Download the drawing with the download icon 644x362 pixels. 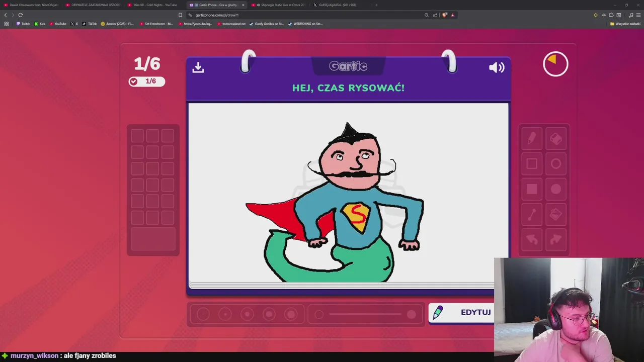pyautogui.click(x=198, y=67)
